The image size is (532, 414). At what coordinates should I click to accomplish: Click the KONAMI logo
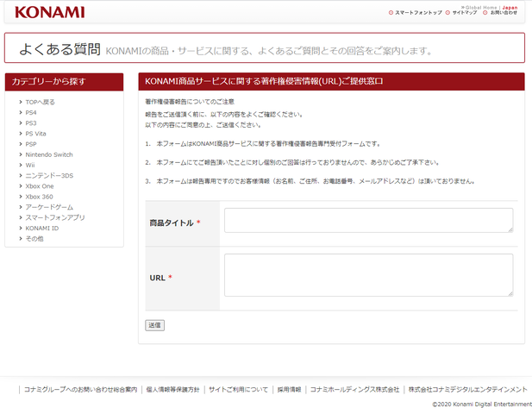(x=49, y=13)
